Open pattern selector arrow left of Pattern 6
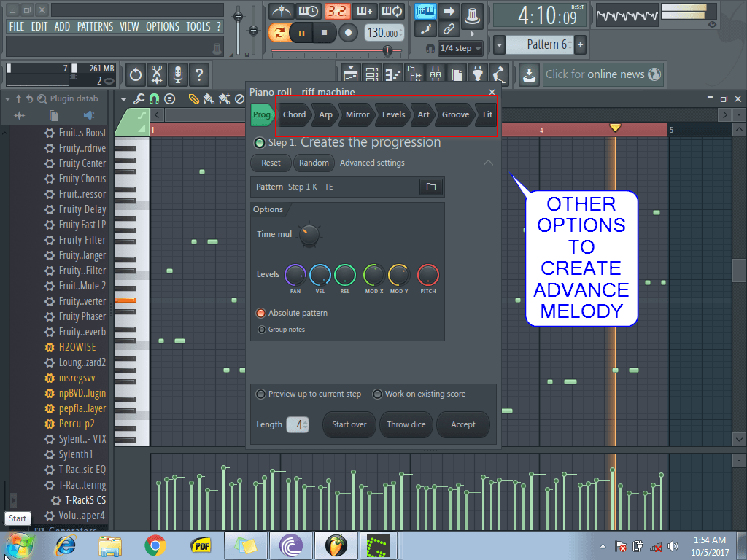 [499, 45]
